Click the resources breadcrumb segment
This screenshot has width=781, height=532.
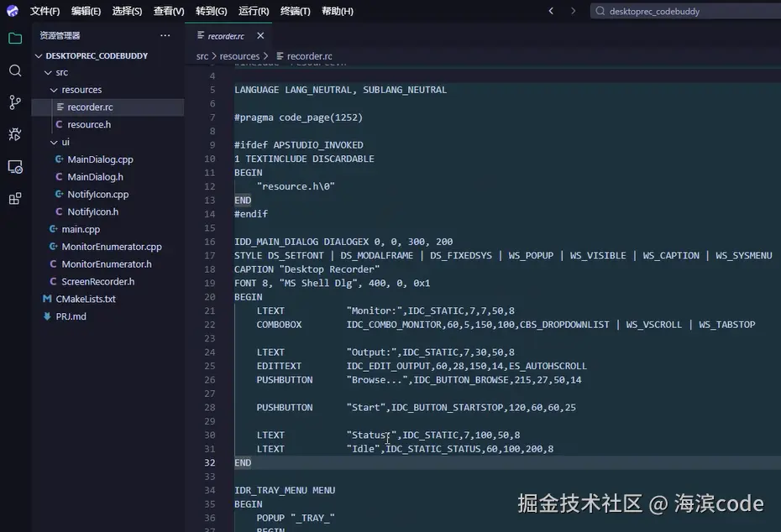[239, 56]
